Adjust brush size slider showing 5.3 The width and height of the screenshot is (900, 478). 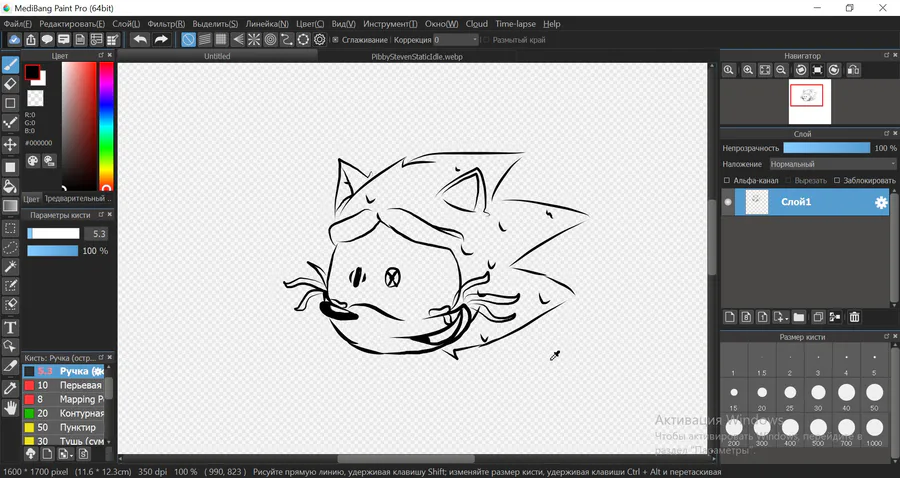53,234
